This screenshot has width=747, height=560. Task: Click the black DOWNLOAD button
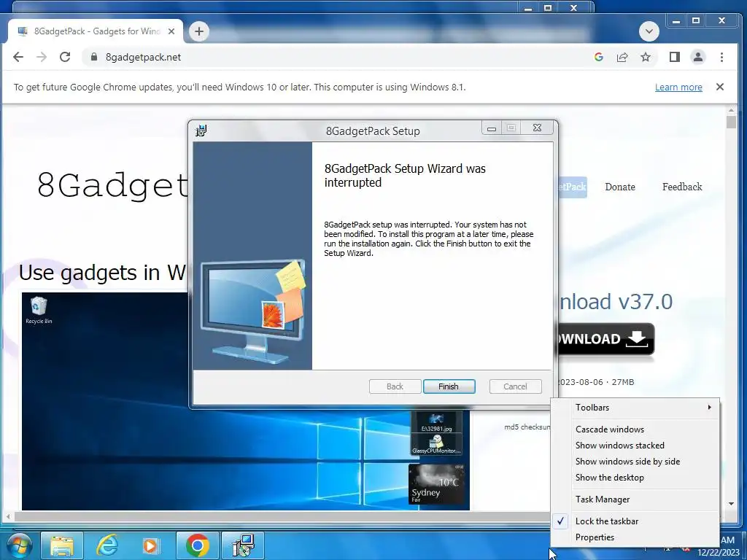point(606,339)
